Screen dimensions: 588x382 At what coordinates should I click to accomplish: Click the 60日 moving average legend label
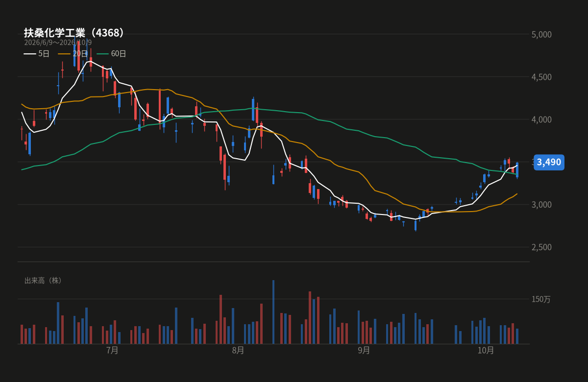[x=119, y=54]
